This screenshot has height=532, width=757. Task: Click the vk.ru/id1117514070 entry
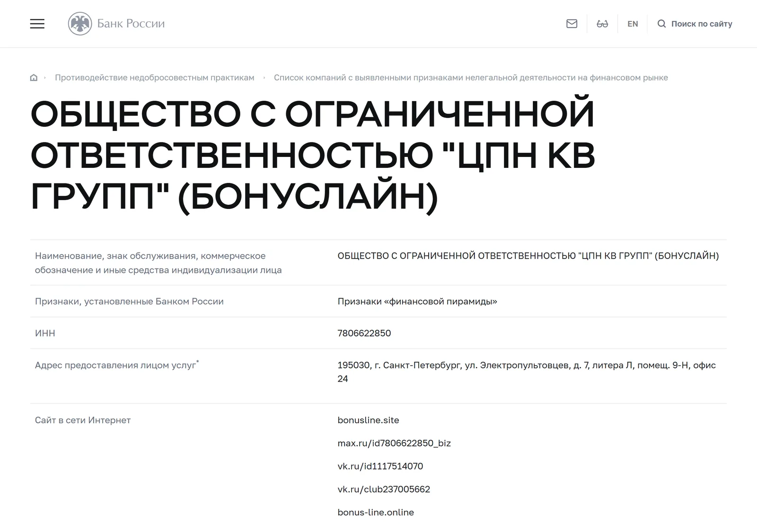tap(380, 466)
